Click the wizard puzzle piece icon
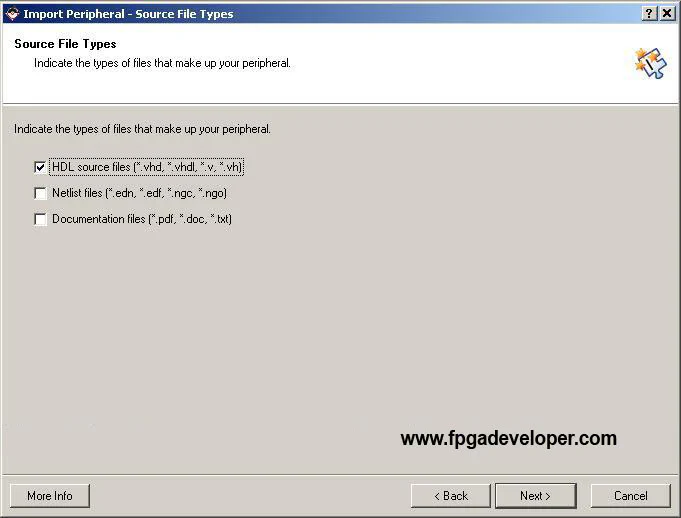 [650, 63]
